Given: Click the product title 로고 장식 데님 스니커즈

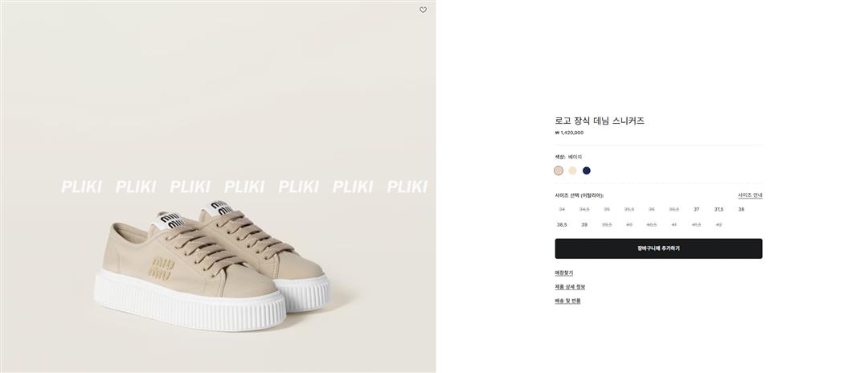Looking at the screenshot, I should (x=600, y=121).
